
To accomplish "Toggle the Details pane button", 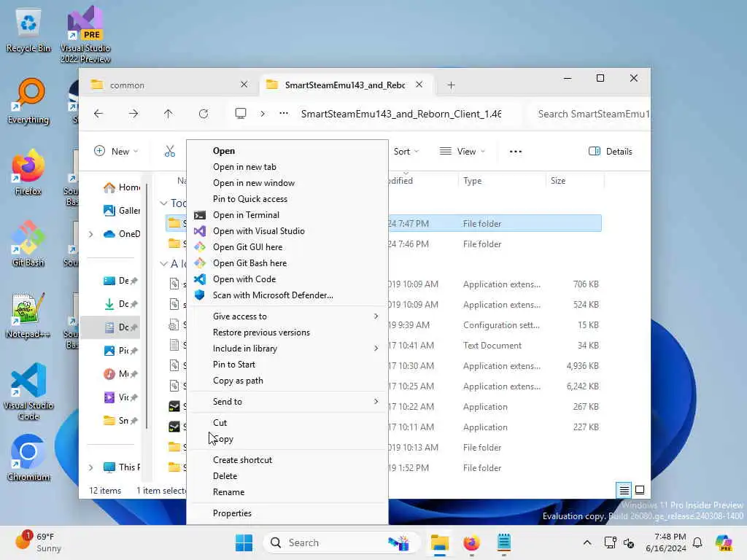I will 611,152.
